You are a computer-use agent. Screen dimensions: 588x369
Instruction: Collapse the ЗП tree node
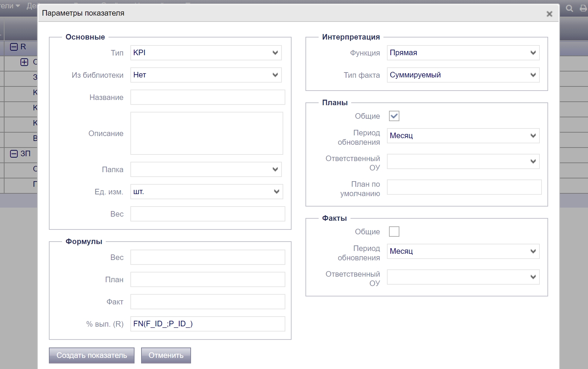[x=14, y=154]
